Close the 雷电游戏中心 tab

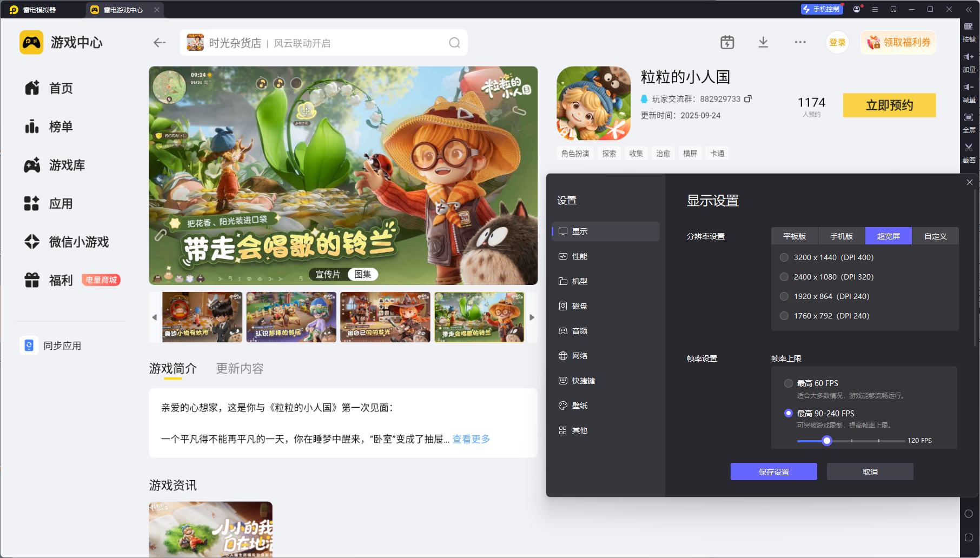pos(157,10)
